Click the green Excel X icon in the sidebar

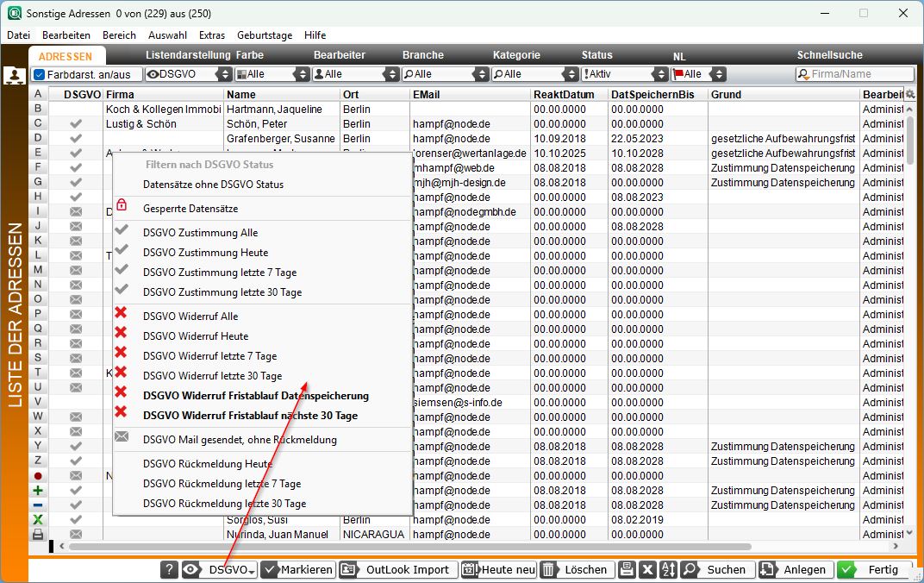[x=38, y=519]
